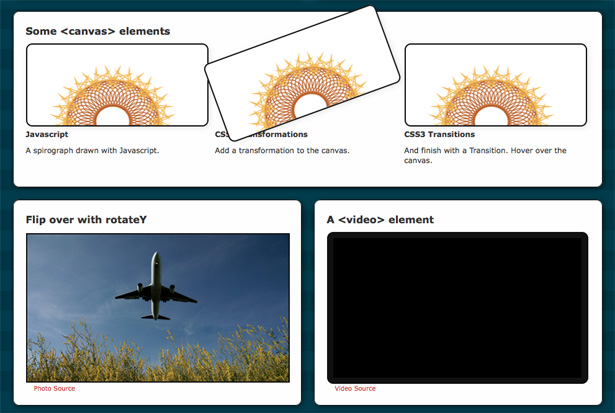Click the dark teal page background

tap(308, 194)
